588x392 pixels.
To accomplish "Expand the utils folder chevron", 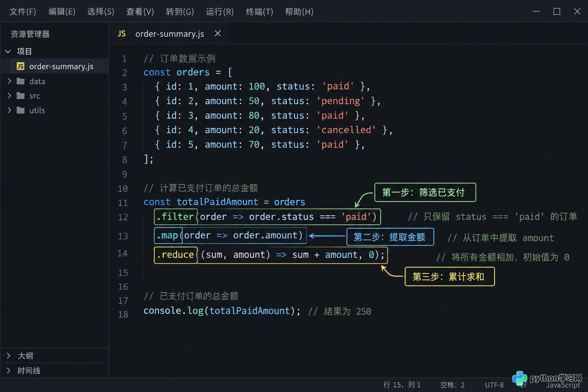I will click(x=9, y=110).
